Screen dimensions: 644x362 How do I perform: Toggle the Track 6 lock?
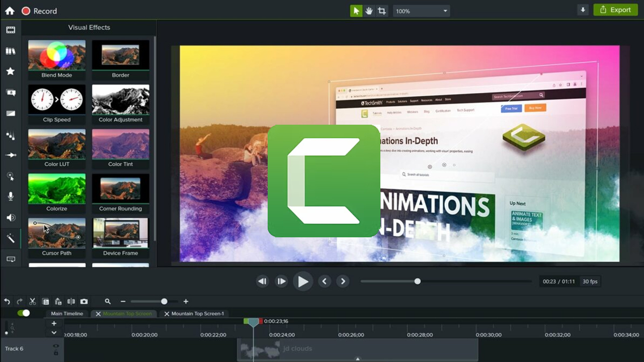56,353
